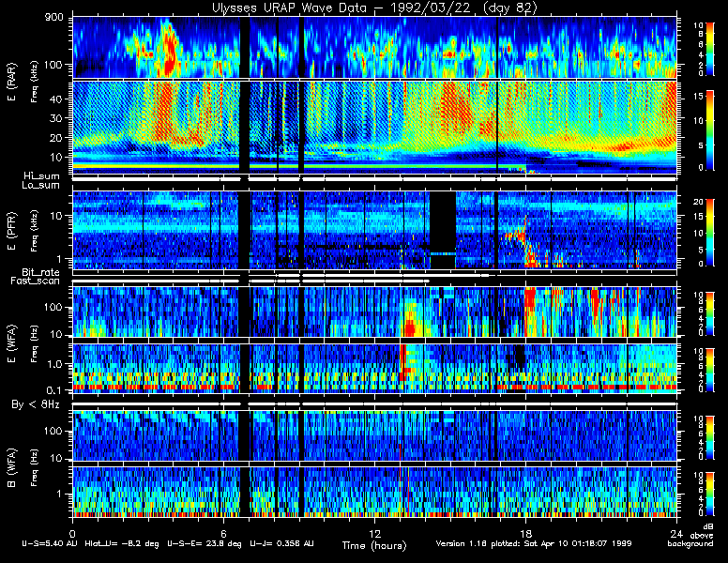Click the "U-S=5.40 AU" footer value
The height and width of the screenshot is (563, 728).
click(x=50, y=543)
